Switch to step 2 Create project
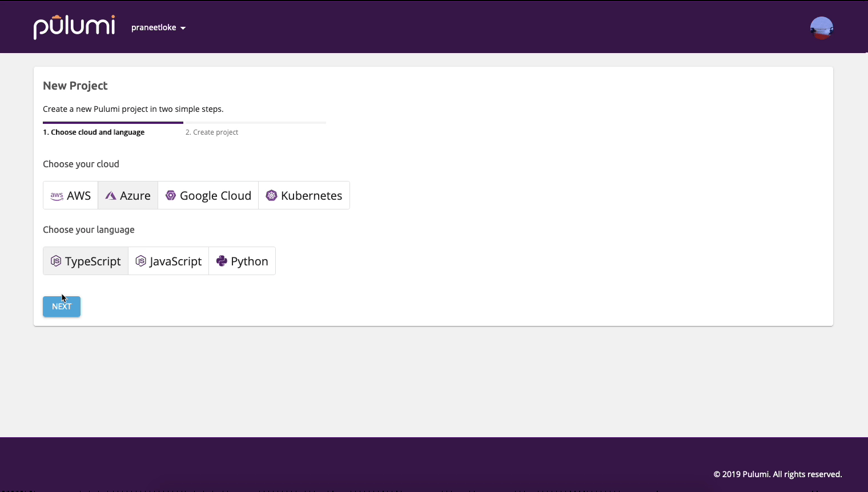This screenshot has width=868, height=492. (x=212, y=132)
